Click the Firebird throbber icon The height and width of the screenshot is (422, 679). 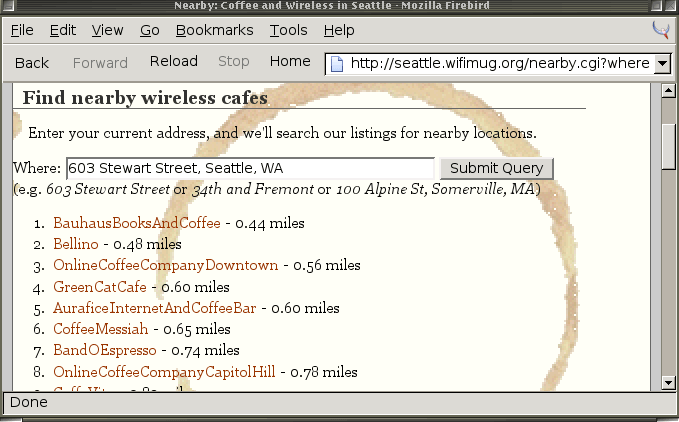661,30
